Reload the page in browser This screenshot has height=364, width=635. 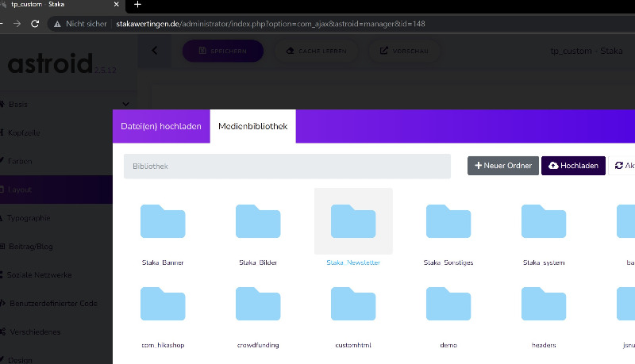tap(35, 24)
